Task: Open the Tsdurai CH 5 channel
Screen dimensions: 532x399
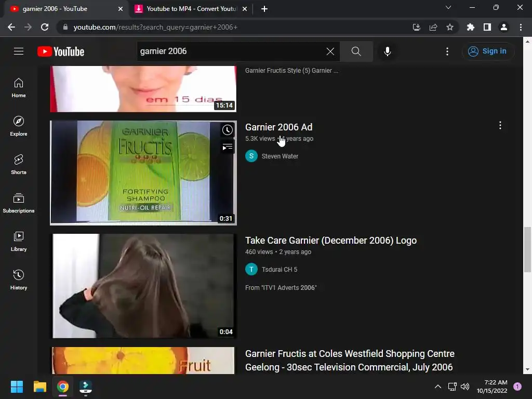Action: point(279,270)
